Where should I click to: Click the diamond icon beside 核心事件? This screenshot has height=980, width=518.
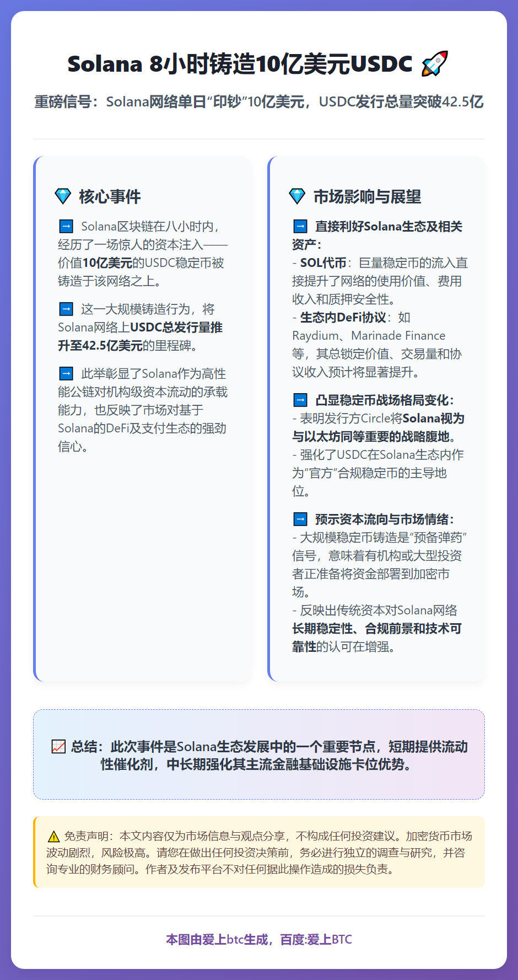point(63,196)
